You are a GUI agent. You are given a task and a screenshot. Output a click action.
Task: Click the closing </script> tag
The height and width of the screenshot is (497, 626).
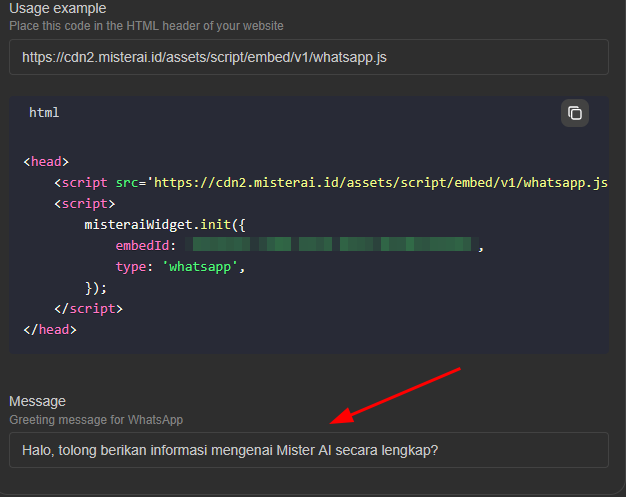pyautogui.click(x=88, y=309)
